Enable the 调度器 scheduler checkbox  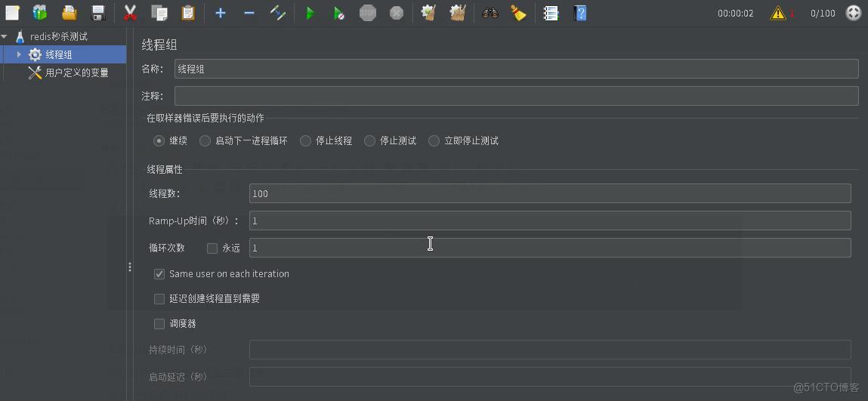coord(159,323)
